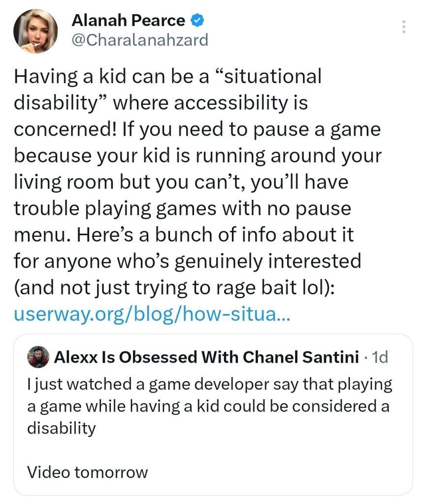This screenshot has height=504, width=426.
Task: Click the "concerned! If you need" line
Action: (197, 129)
